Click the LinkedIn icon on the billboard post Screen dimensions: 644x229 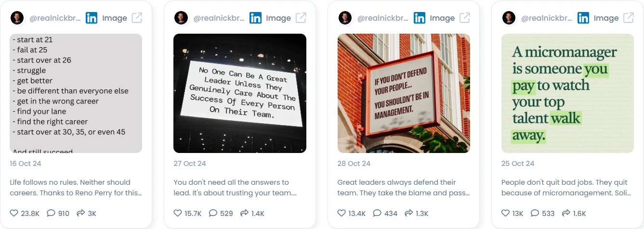pyautogui.click(x=255, y=18)
